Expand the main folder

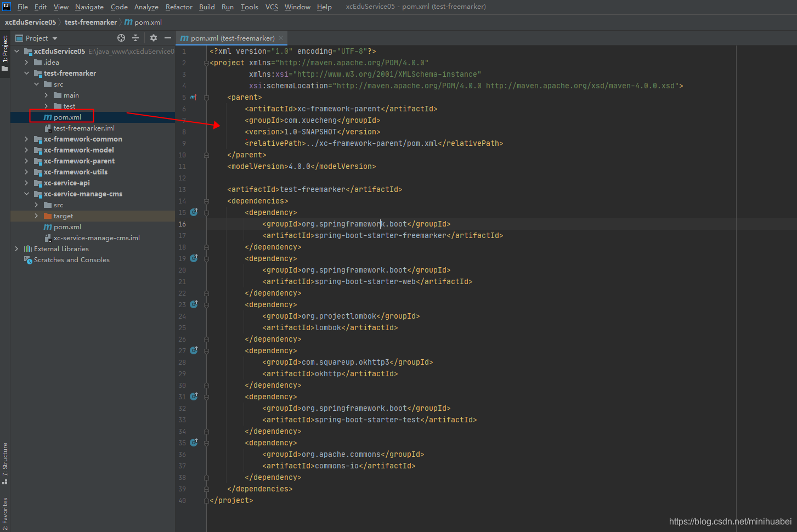tap(46, 95)
